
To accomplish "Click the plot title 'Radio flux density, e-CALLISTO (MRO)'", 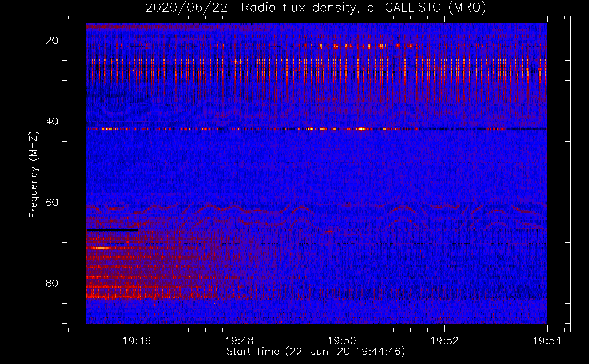I will point(364,7).
